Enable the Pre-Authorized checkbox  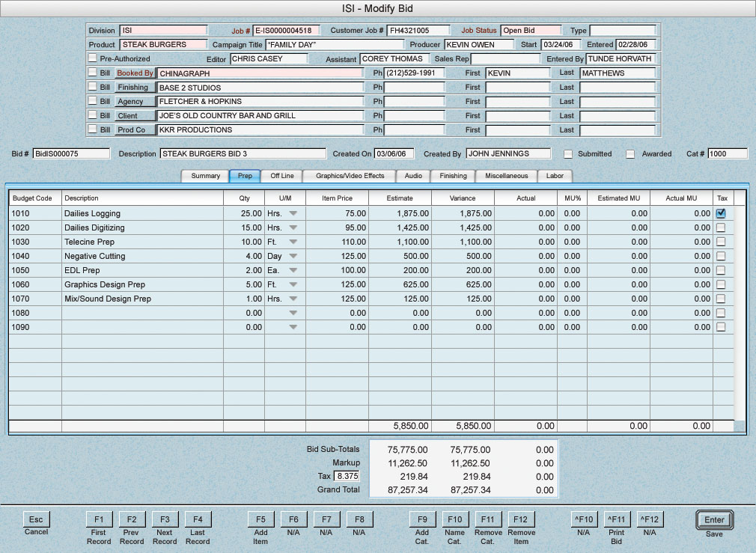pos(93,58)
